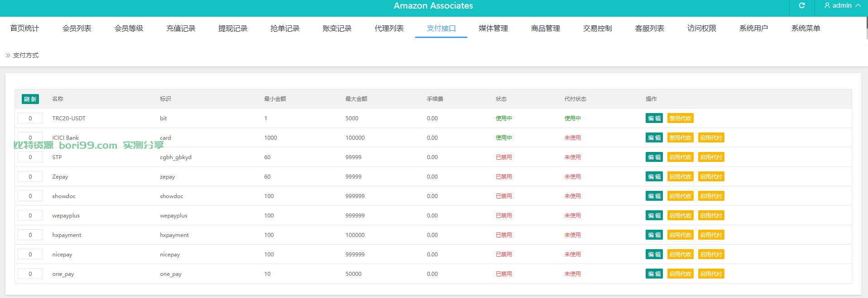Click the 名称 column header
Image resolution: width=868 pixels, height=298 pixels.
point(58,99)
